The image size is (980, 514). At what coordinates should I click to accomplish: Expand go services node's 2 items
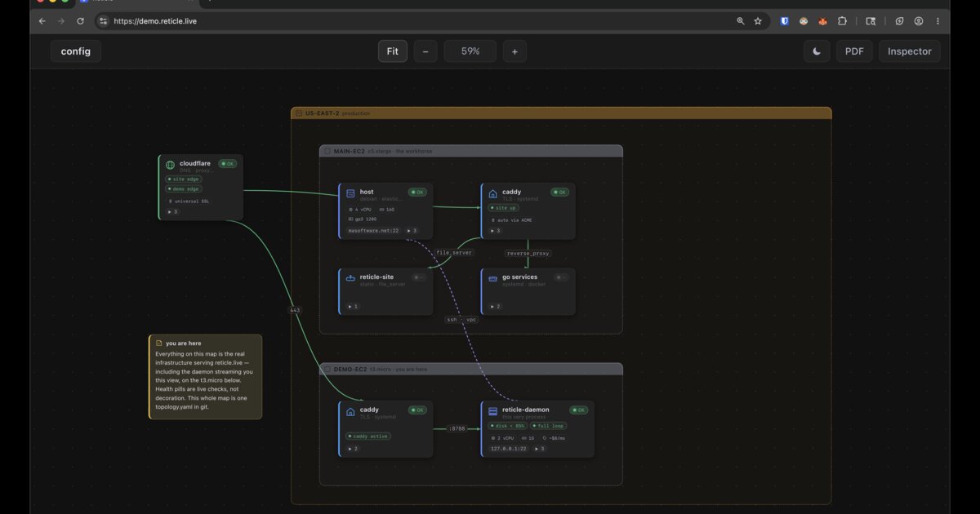click(494, 306)
